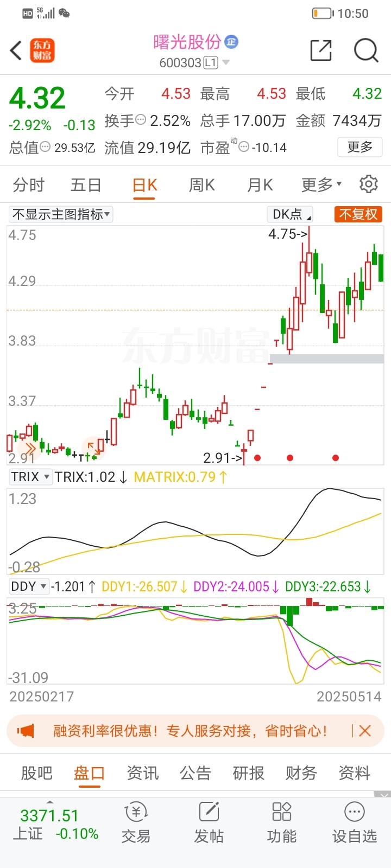Viewport: 391px width, 868px height.
Task: Switch to the 五日 chart tab
Action: tap(86, 185)
